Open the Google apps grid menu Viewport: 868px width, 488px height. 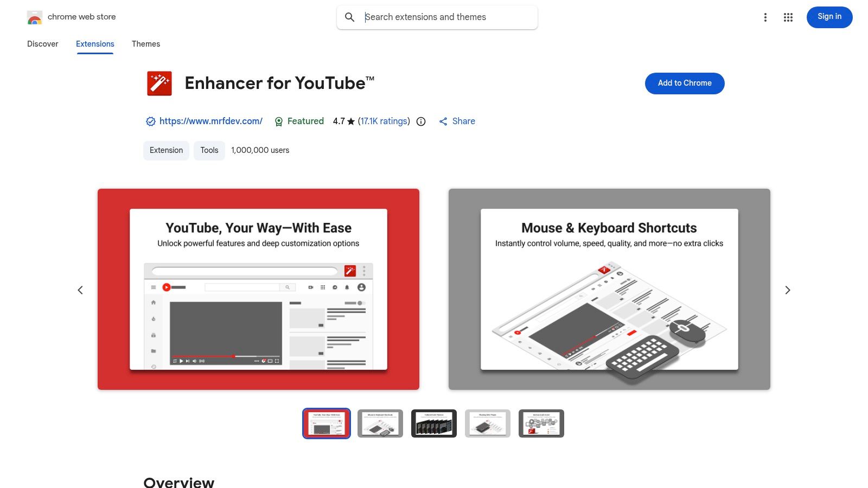788,17
